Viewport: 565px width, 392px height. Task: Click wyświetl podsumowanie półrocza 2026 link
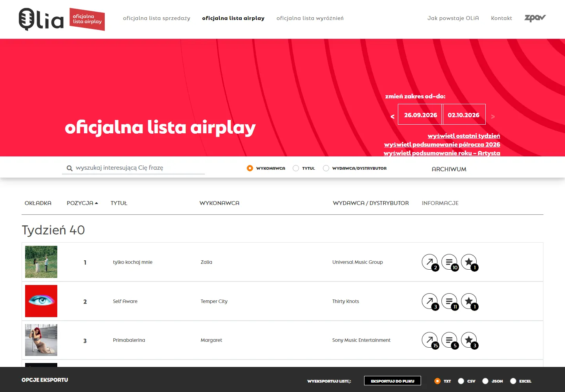click(442, 145)
